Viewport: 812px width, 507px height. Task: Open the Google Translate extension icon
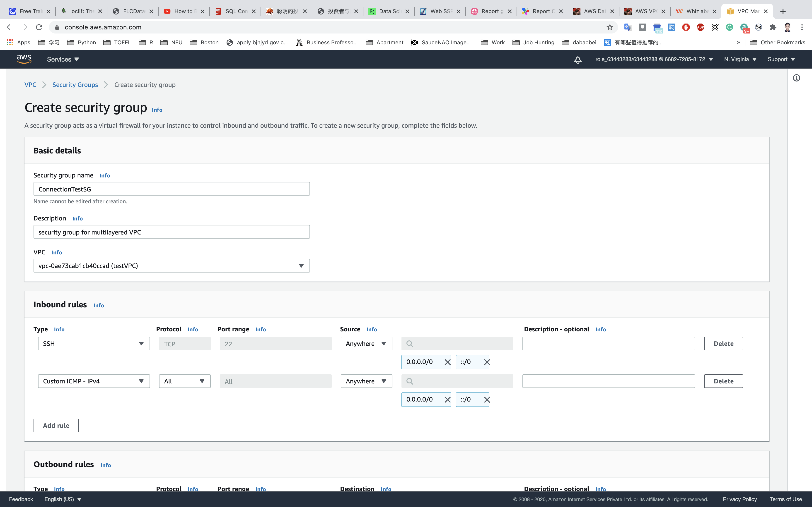627,27
